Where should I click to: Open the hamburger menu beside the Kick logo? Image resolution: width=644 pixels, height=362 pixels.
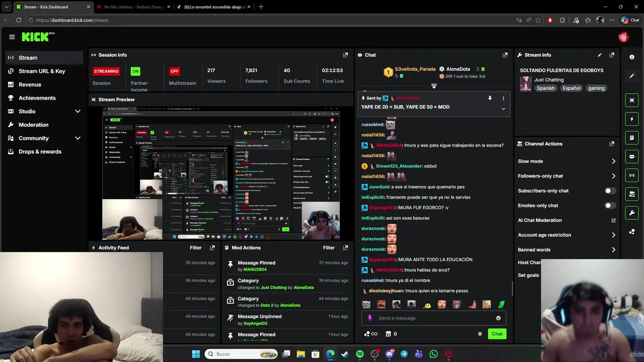point(12,37)
